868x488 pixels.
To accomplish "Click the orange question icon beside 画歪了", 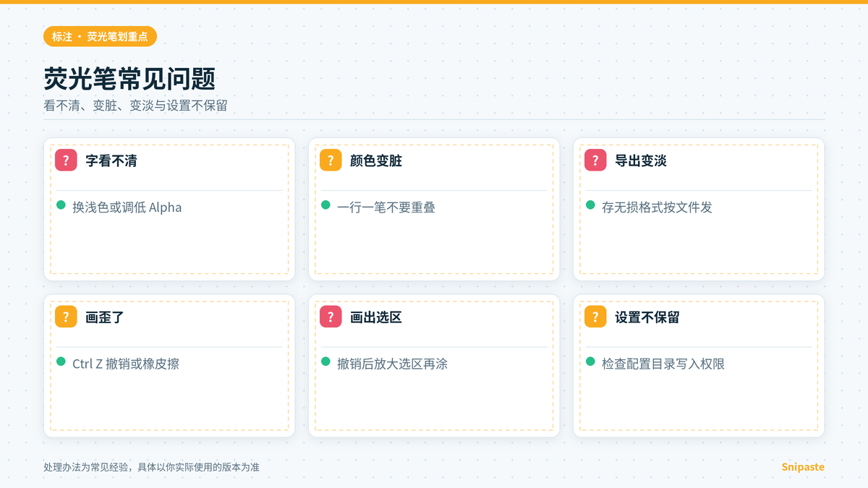I will [66, 317].
